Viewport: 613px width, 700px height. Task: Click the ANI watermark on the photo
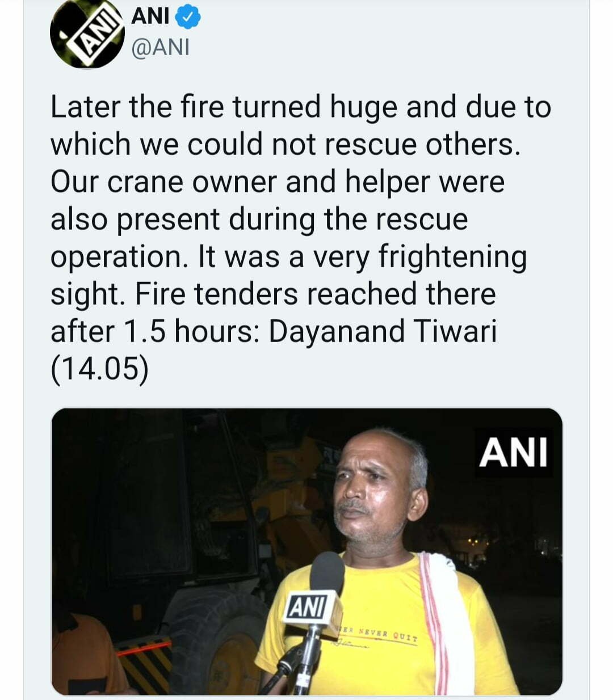pyautogui.click(x=513, y=452)
